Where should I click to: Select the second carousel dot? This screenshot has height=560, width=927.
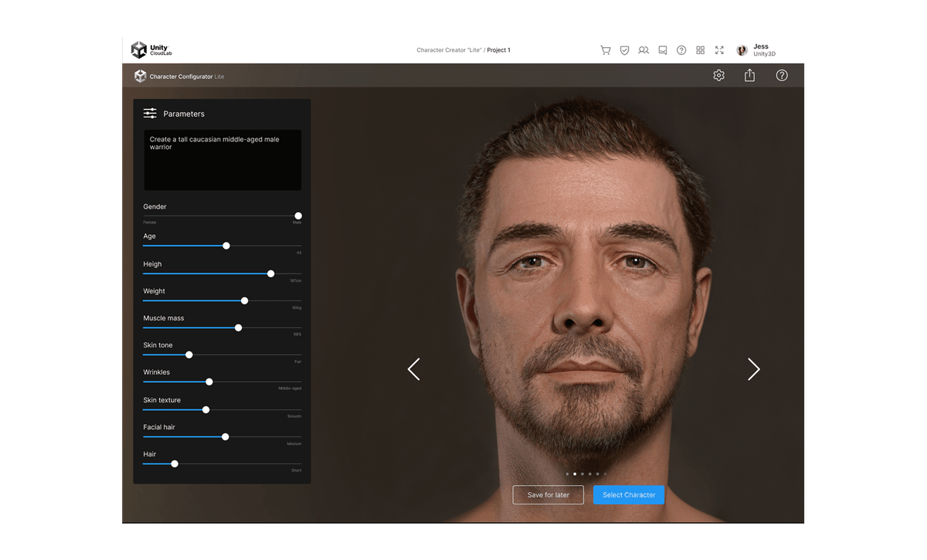click(x=575, y=475)
